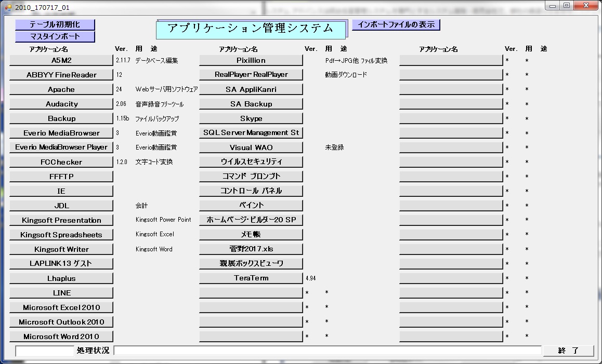This screenshot has height=364, width=602.
Task: Click the Kingsoft Word description
Action: (x=154, y=249)
